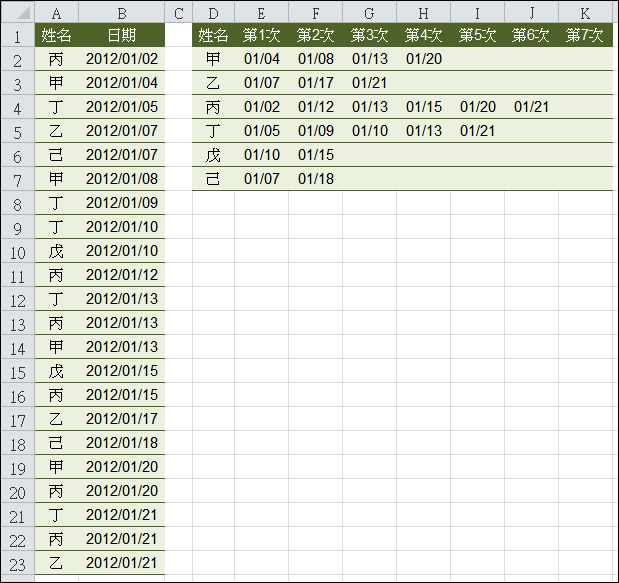The image size is (619, 583).
Task: Select column D header
Action: 213,13
